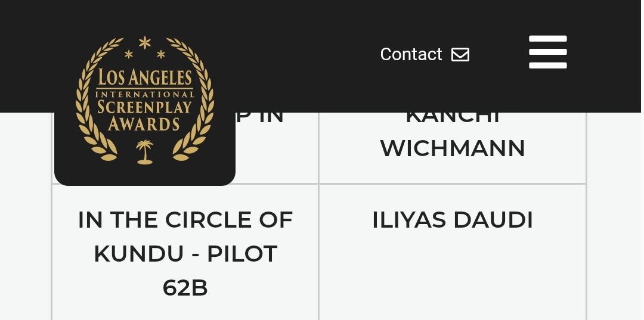
Task: Click the small left star in the logo
Action: tap(129, 54)
